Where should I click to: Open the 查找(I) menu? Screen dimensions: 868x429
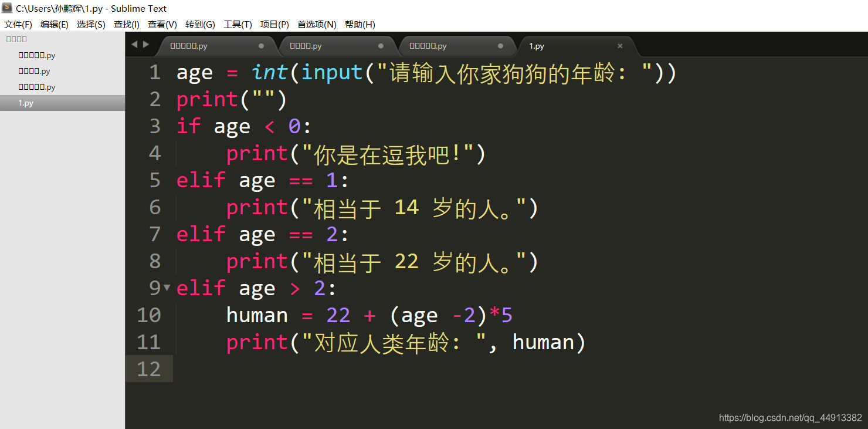click(x=127, y=24)
